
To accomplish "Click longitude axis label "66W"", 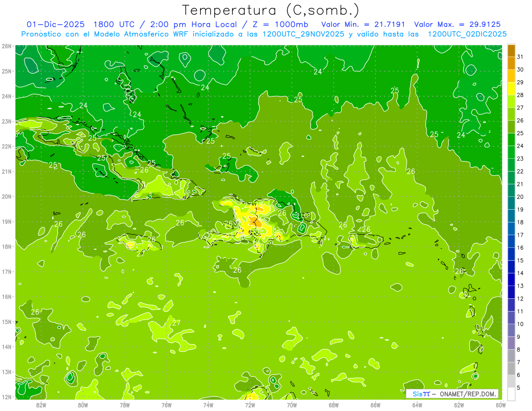I will 376,405.
